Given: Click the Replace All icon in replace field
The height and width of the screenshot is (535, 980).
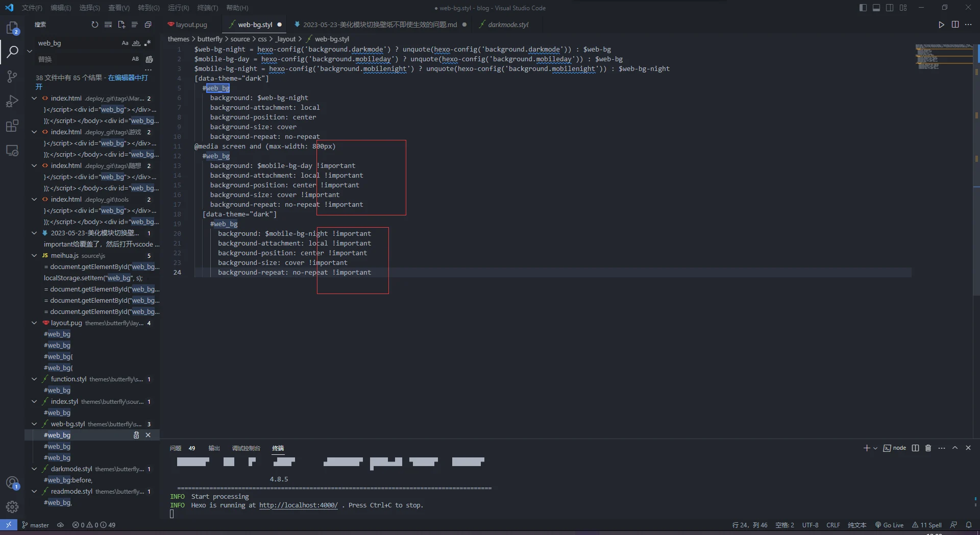Looking at the screenshot, I should coord(149,59).
